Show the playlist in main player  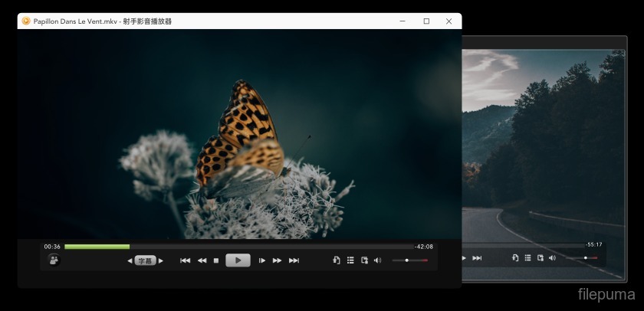[x=350, y=260]
